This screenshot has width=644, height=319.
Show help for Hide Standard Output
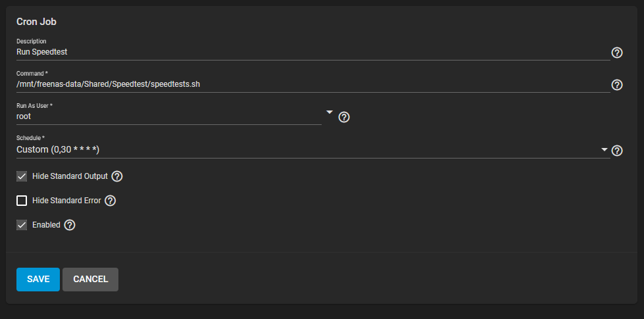coord(117,176)
